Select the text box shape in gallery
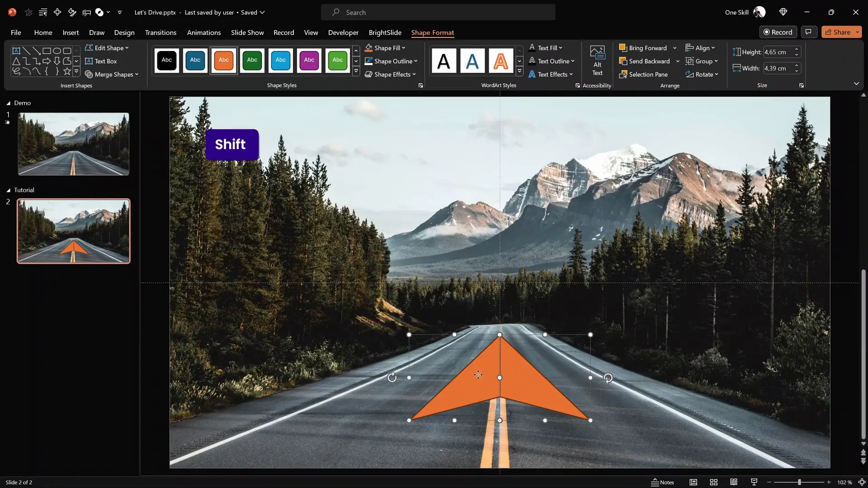Viewport: 868px width, 488px height. (x=16, y=51)
